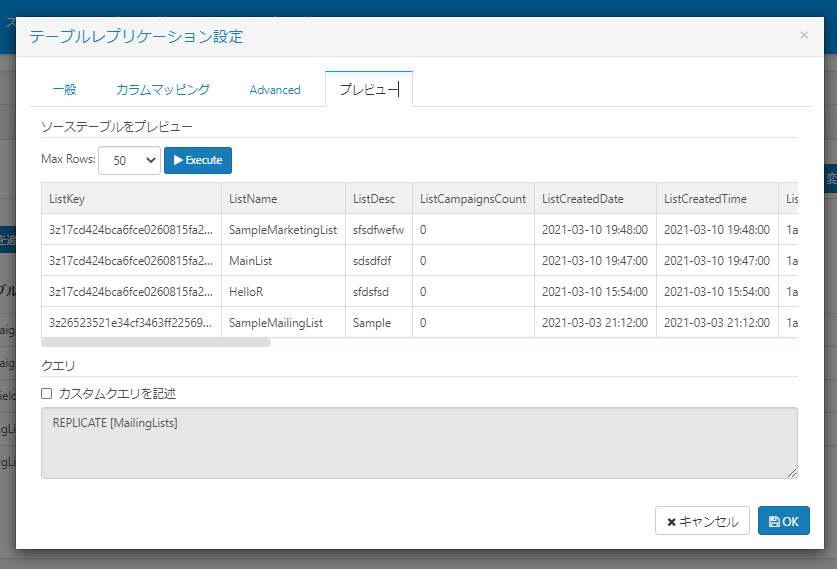Viewport: 837px width, 569px height.
Task: Close the dialog with the X icon
Action: tap(804, 35)
